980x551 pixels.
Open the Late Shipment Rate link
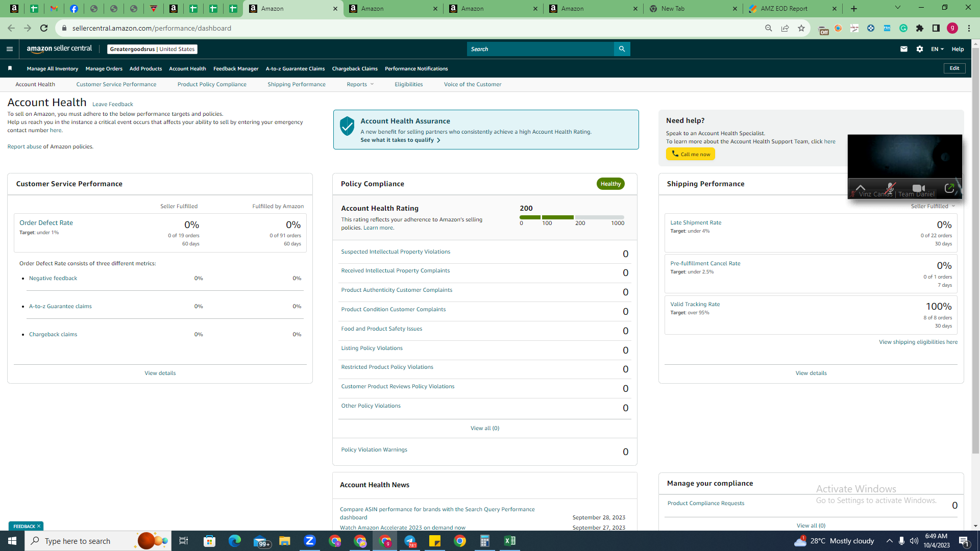pyautogui.click(x=696, y=222)
